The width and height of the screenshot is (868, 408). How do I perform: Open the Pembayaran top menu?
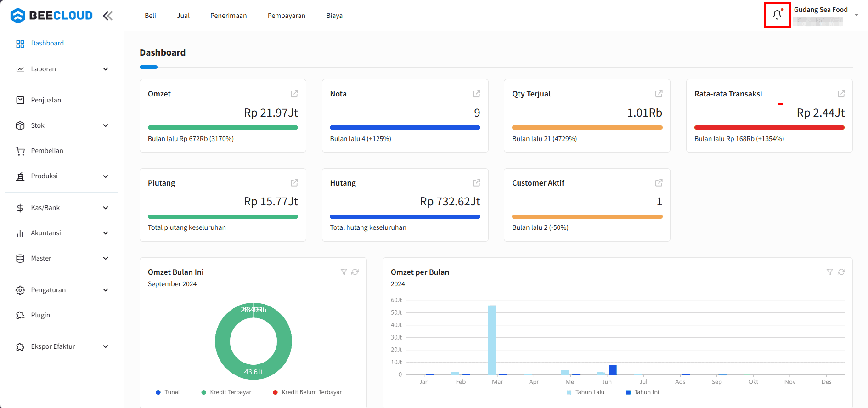tap(287, 16)
